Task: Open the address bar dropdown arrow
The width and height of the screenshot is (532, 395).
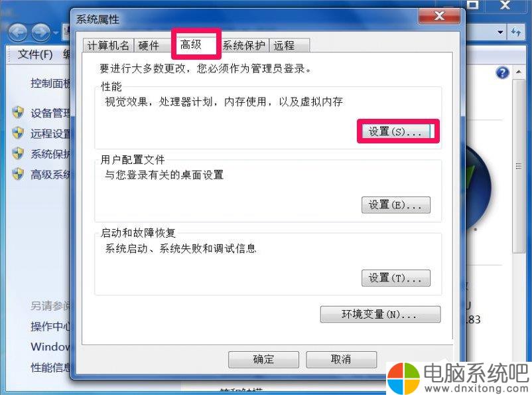Action: click(500, 33)
